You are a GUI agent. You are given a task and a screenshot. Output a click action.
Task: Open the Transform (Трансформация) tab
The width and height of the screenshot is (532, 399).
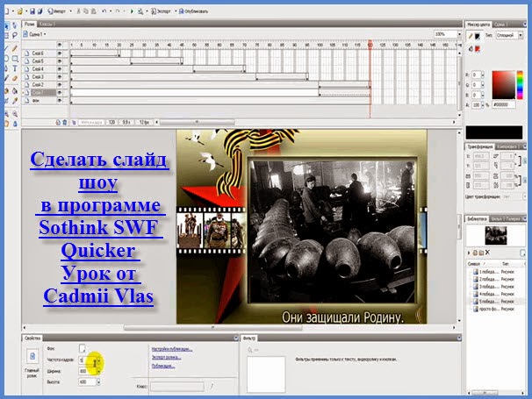click(479, 146)
